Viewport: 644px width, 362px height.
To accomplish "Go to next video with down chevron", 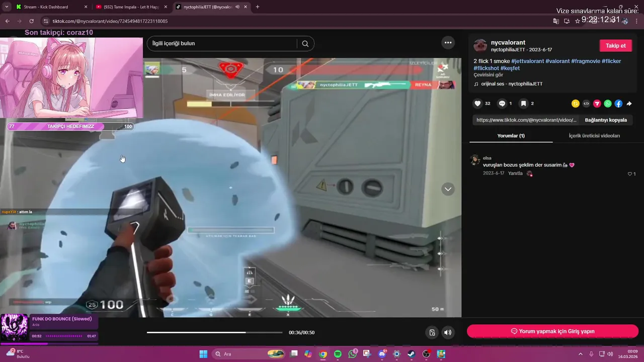I will pyautogui.click(x=448, y=189).
